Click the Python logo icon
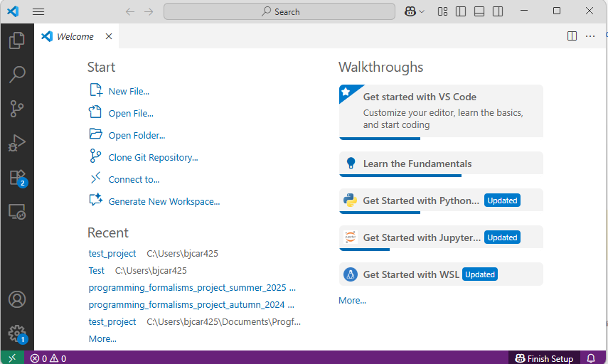Screen dimensions: 608x364 (350, 200)
